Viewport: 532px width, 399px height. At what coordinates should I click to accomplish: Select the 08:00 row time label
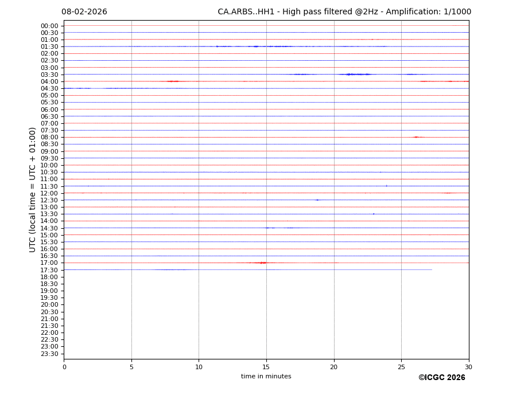(49, 138)
